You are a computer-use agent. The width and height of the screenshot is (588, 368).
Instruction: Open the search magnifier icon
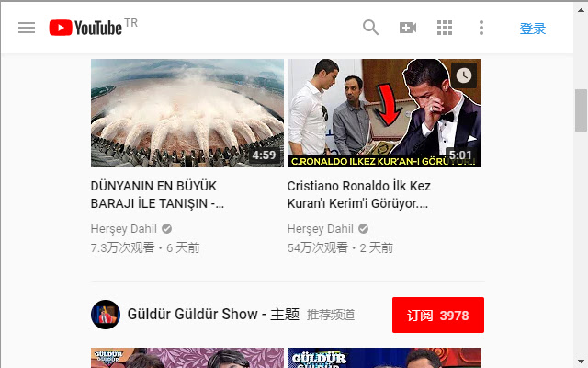(370, 28)
